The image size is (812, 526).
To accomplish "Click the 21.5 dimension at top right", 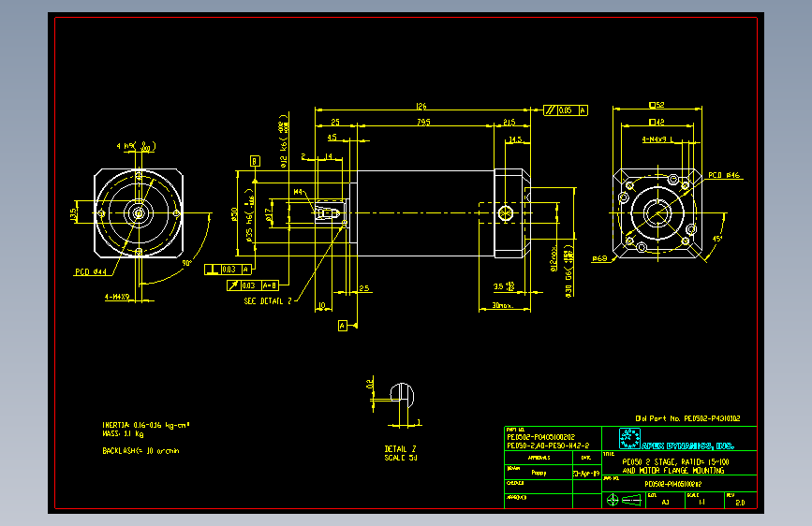I will (509, 123).
